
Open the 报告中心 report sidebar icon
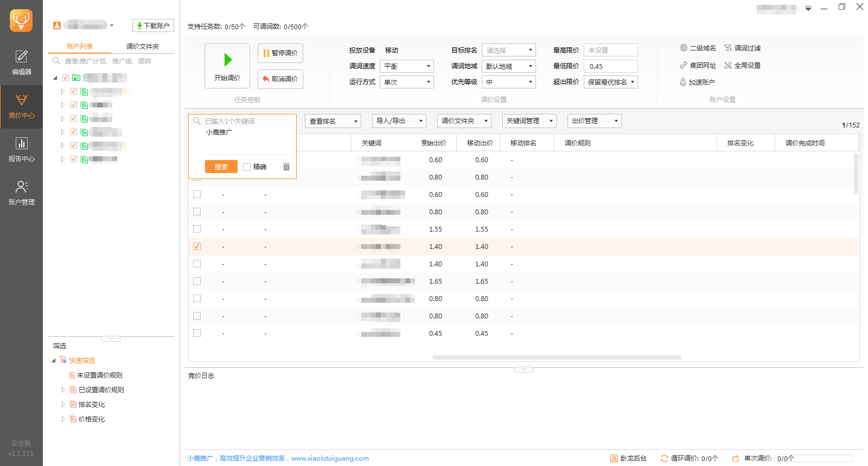(21, 150)
